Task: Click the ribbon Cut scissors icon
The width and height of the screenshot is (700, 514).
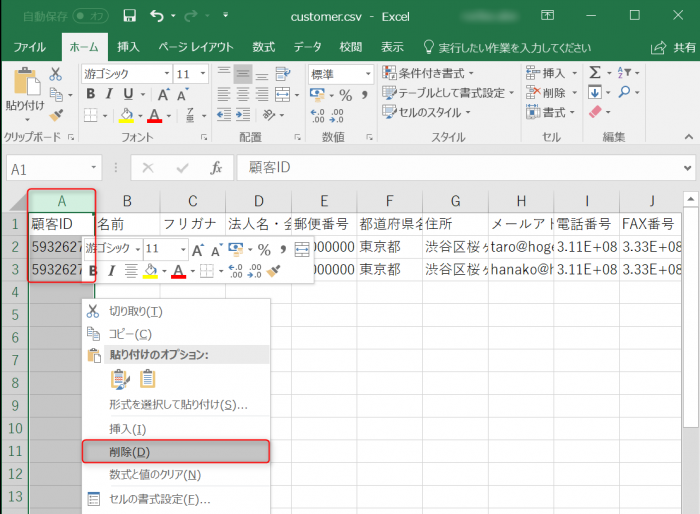Action: (56, 75)
